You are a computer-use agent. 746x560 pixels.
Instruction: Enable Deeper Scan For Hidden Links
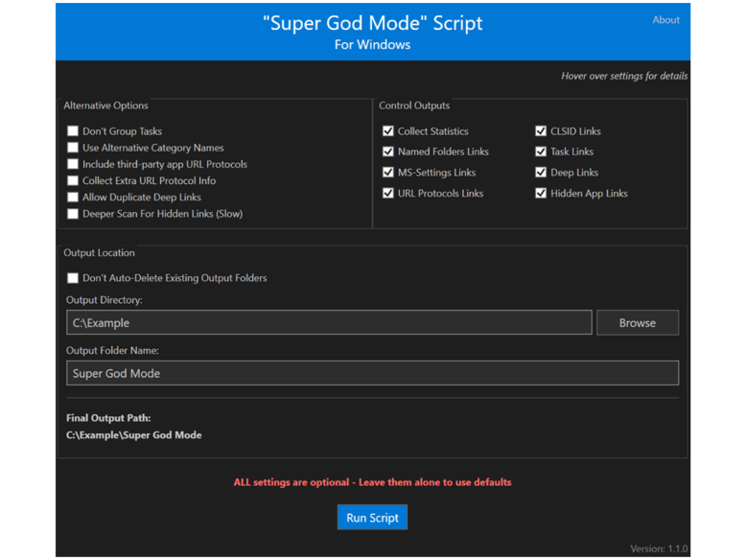point(73,214)
